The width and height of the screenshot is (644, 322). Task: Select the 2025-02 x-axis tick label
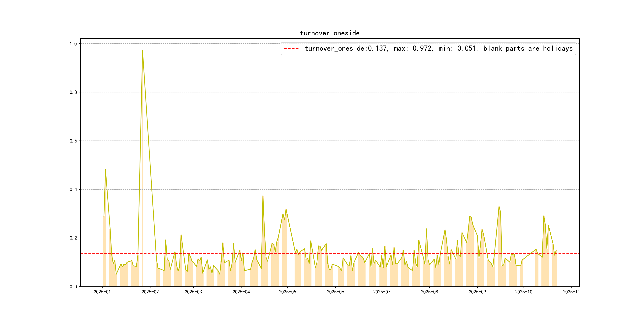click(x=150, y=292)
